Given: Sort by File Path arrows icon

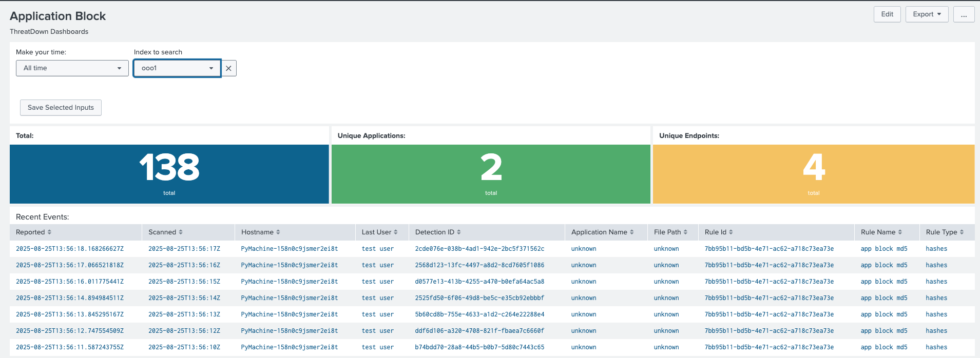Looking at the screenshot, I should pyautogui.click(x=685, y=232).
